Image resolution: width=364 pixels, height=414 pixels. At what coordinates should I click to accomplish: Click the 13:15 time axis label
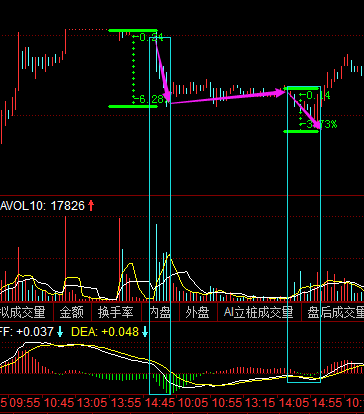tap(261, 403)
